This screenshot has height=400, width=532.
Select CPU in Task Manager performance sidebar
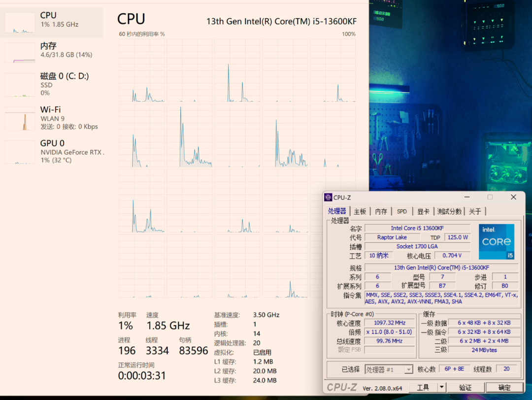[x=52, y=22]
